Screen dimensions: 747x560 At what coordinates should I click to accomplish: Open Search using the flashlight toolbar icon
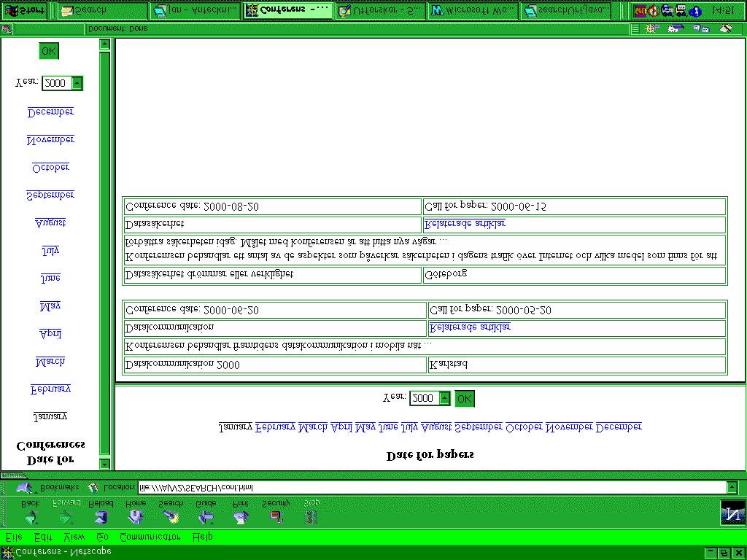point(171,517)
